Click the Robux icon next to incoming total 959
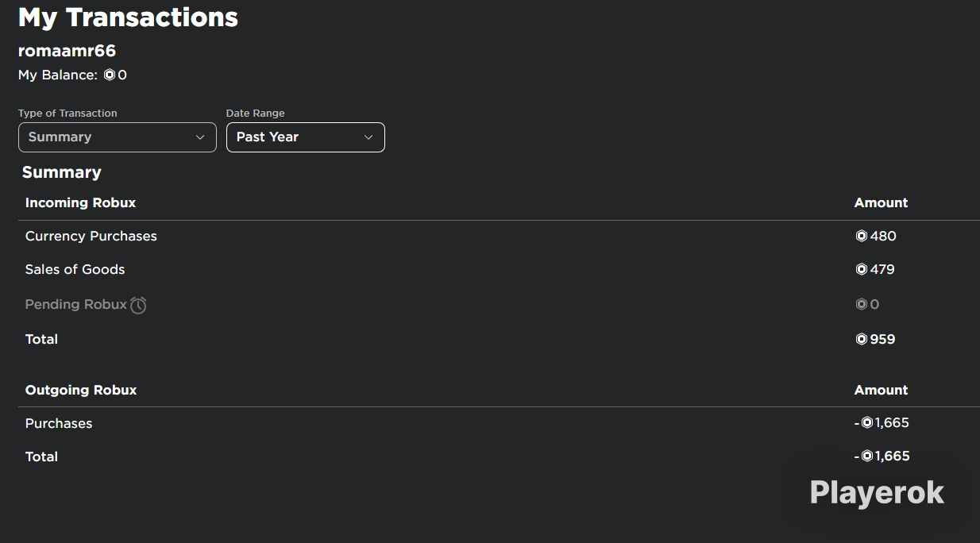 tap(861, 339)
